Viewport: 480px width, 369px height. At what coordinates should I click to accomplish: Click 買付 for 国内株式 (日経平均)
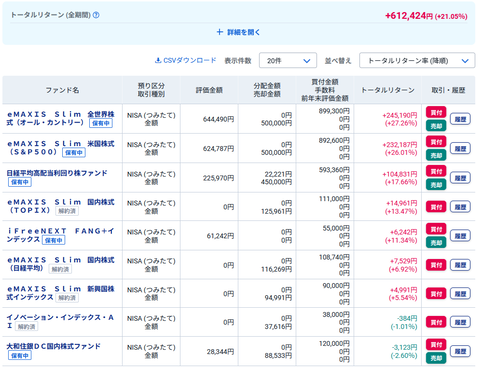click(x=436, y=265)
